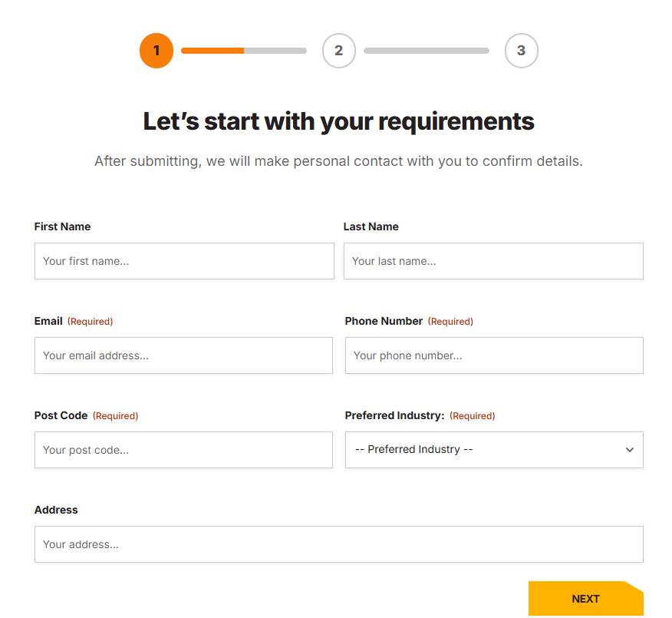Click the Preferred Industry: label
The height and width of the screenshot is (618, 672).
coord(395,415)
